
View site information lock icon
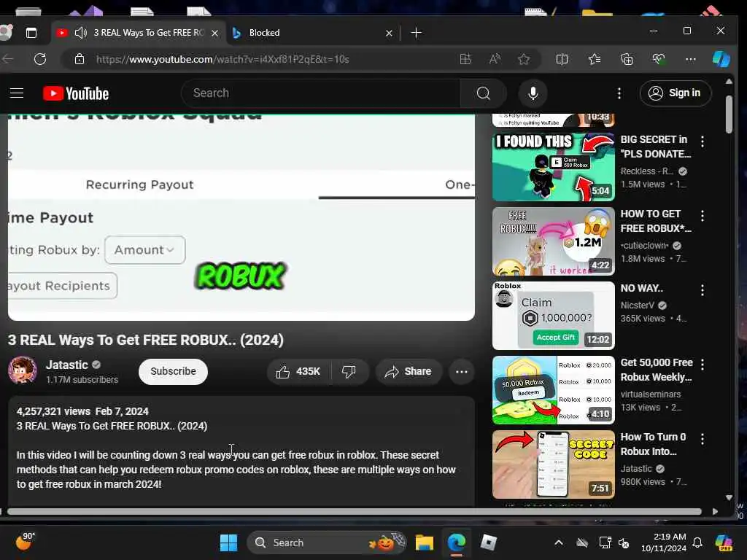coord(79,59)
